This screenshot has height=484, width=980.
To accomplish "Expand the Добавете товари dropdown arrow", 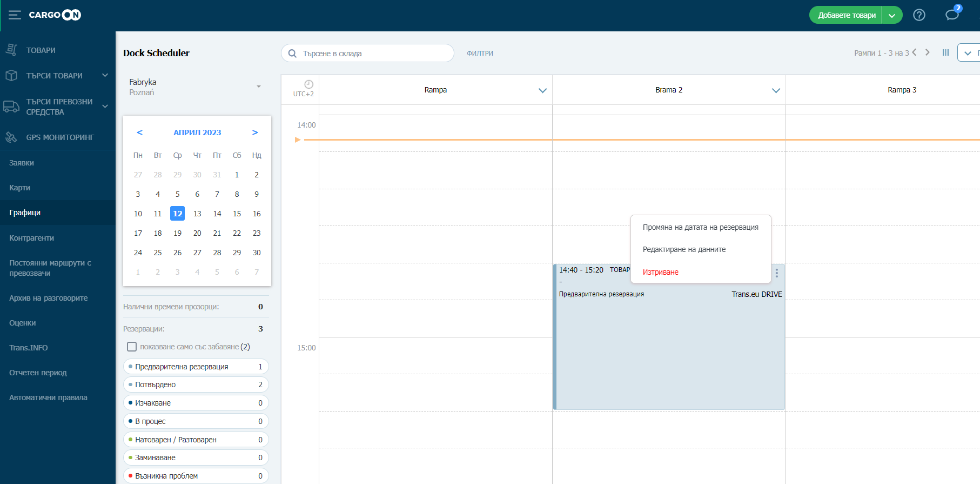I will [892, 15].
